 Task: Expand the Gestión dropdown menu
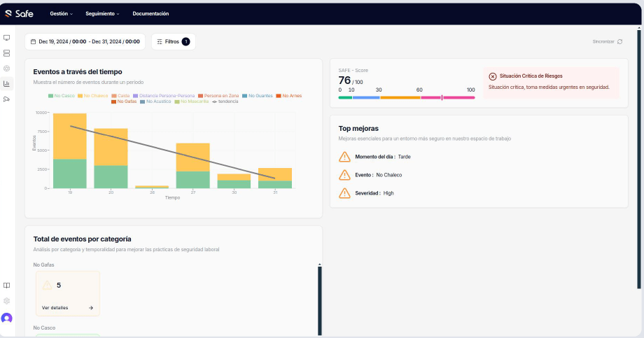click(x=62, y=13)
